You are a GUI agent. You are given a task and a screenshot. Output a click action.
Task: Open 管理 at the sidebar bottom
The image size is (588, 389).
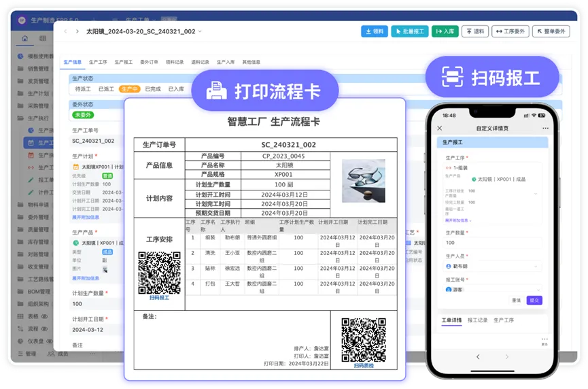[x=27, y=354]
